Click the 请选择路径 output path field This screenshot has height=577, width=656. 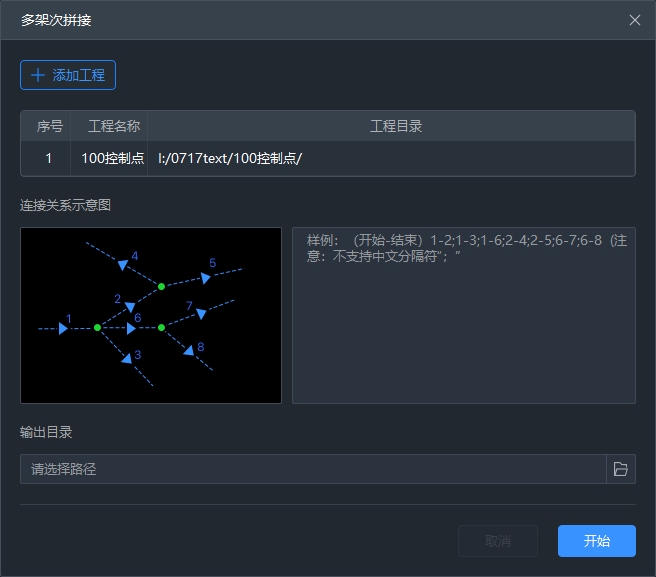312,469
